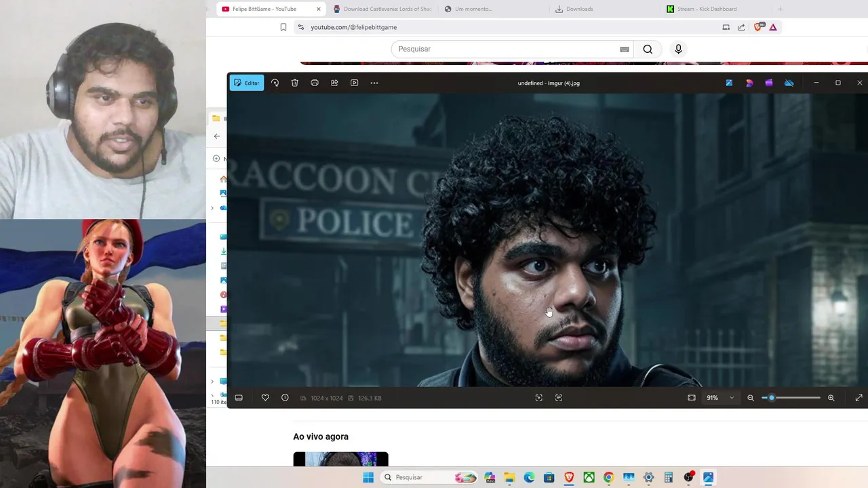The image size is (868, 488).
Task: Click the YouTube on-screen keyboard icon
Action: point(625,49)
